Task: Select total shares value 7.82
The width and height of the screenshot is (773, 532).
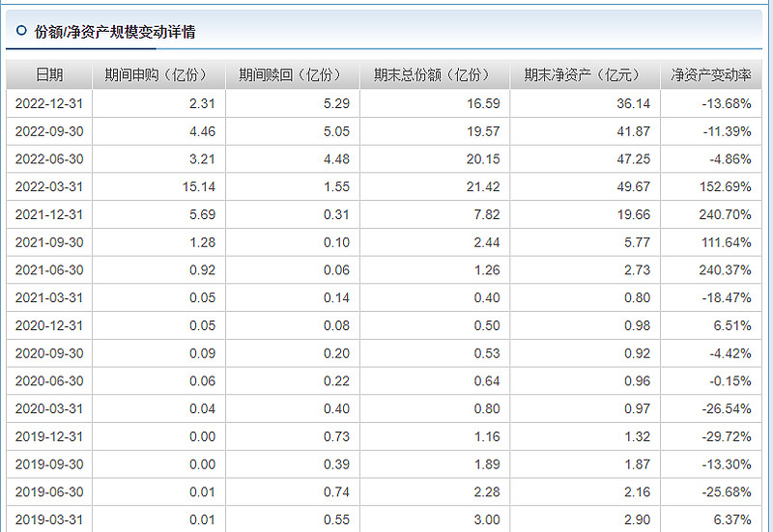Action: pos(487,214)
